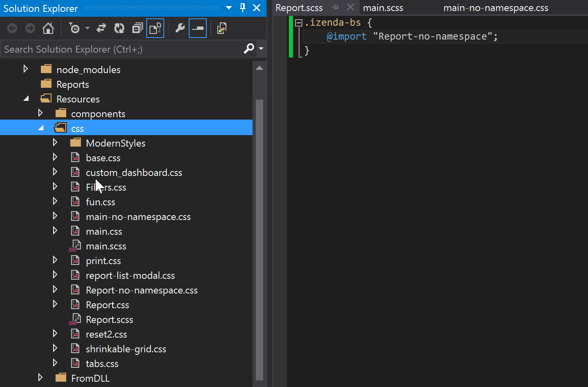The width and height of the screenshot is (588, 387).
Task: Select tabs.css in the tree
Action: [x=102, y=364]
